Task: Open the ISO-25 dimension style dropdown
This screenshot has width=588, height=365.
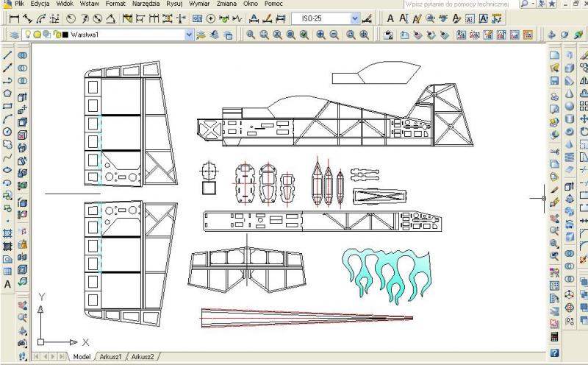Action: (x=356, y=18)
